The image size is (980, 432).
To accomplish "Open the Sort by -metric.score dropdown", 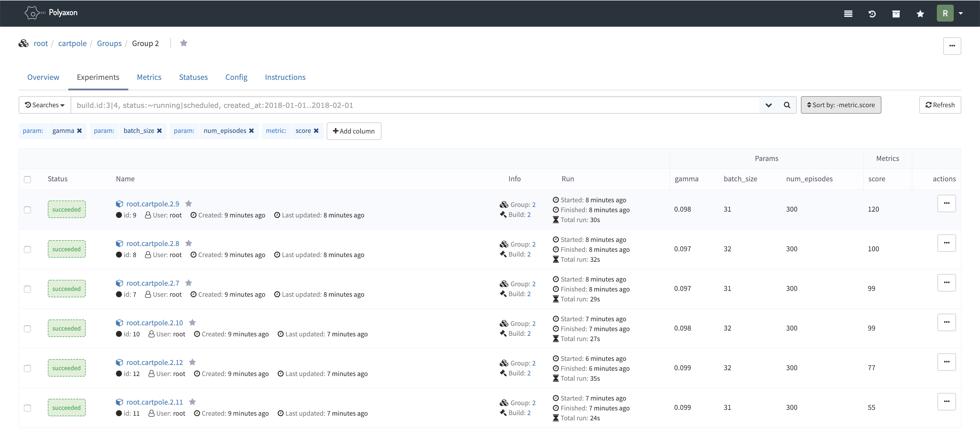I will [x=841, y=105].
